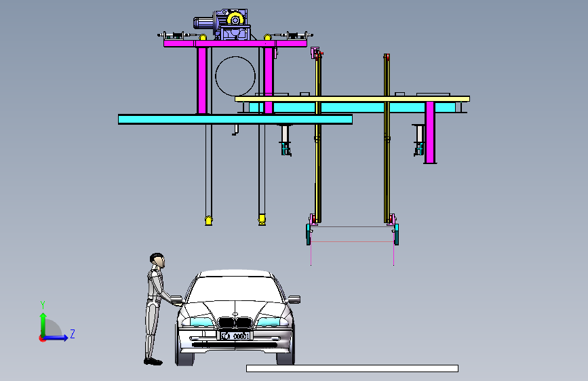Select the circle outline between magenta columns

pos(235,76)
